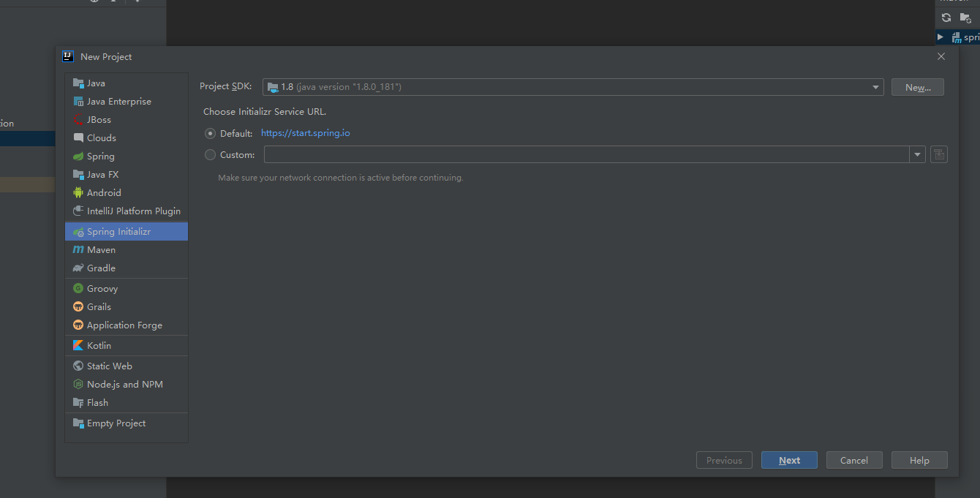
Task: Select Spring Initializr in the list
Action: [x=126, y=232]
